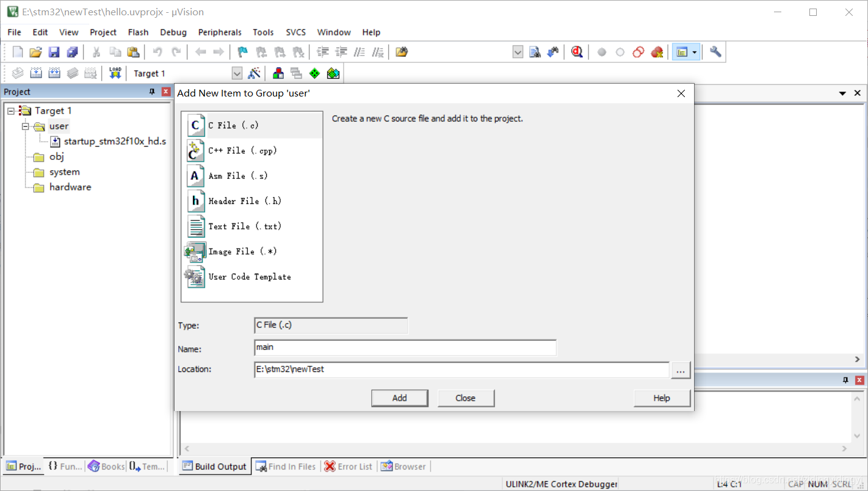Collapse the Target 1 tree node

pos(11,111)
